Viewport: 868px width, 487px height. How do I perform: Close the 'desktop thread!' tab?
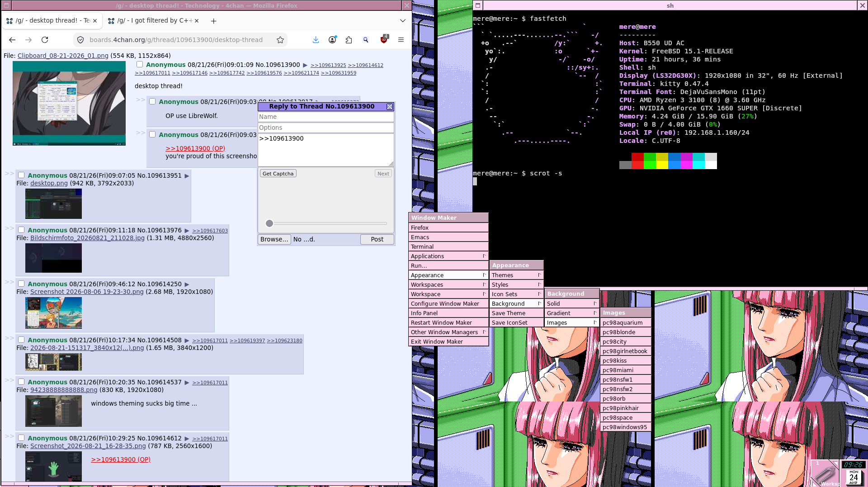click(95, 21)
